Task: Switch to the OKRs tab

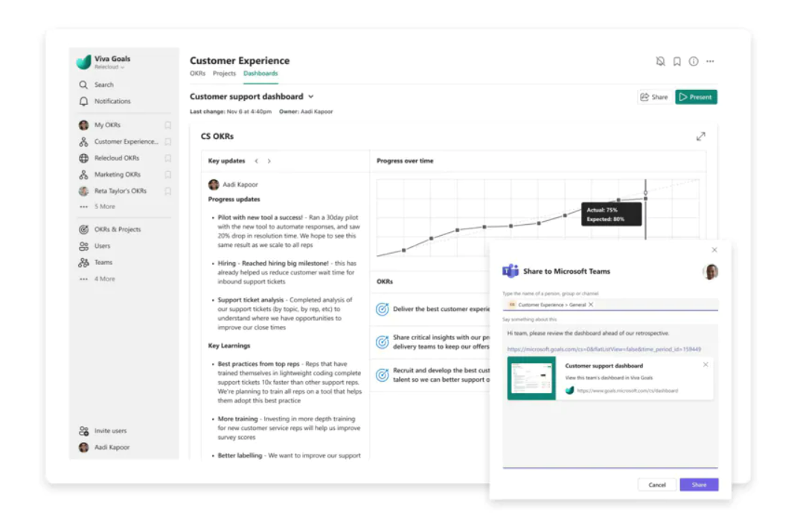Action: 197,74
